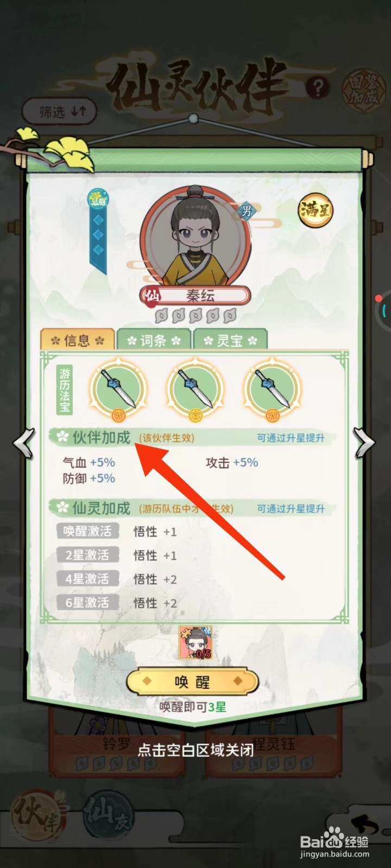
Task: Switch to the 灵宝 tab
Action: tap(230, 340)
